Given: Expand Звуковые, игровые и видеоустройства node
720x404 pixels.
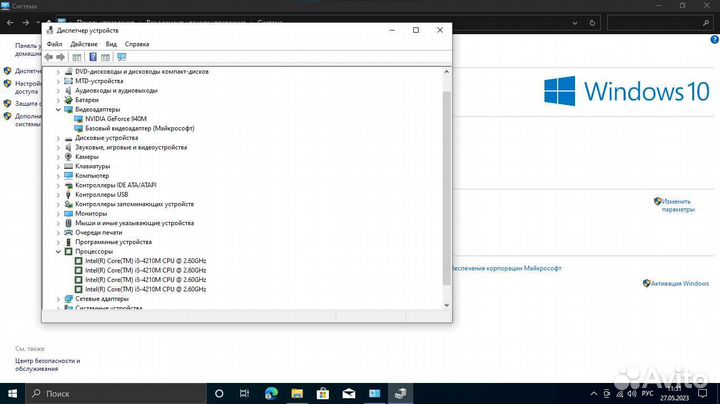Looking at the screenshot, I should 58,147.
